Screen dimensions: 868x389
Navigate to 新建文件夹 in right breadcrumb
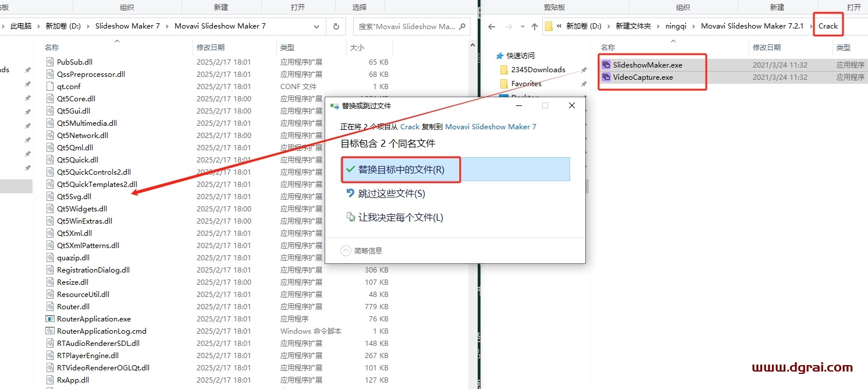click(x=634, y=26)
